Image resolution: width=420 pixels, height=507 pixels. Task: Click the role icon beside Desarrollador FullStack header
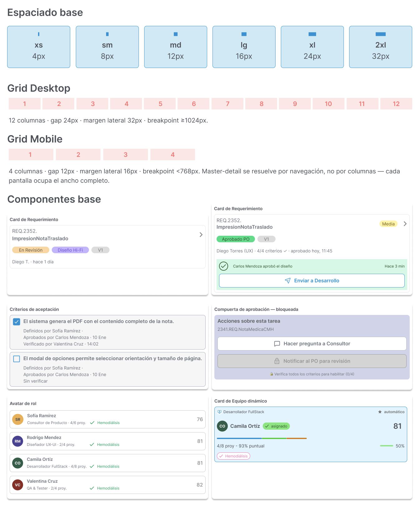tap(219, 412)
